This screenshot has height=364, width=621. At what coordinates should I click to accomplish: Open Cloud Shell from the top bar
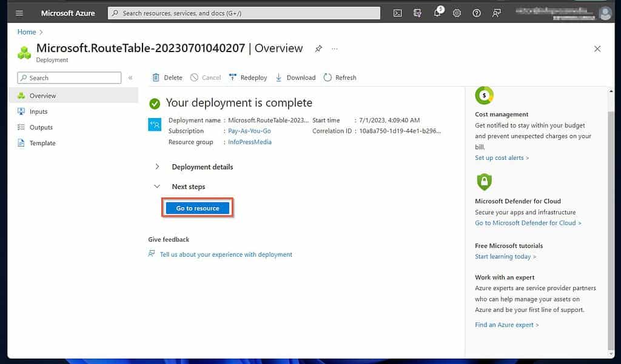[397, 13]
